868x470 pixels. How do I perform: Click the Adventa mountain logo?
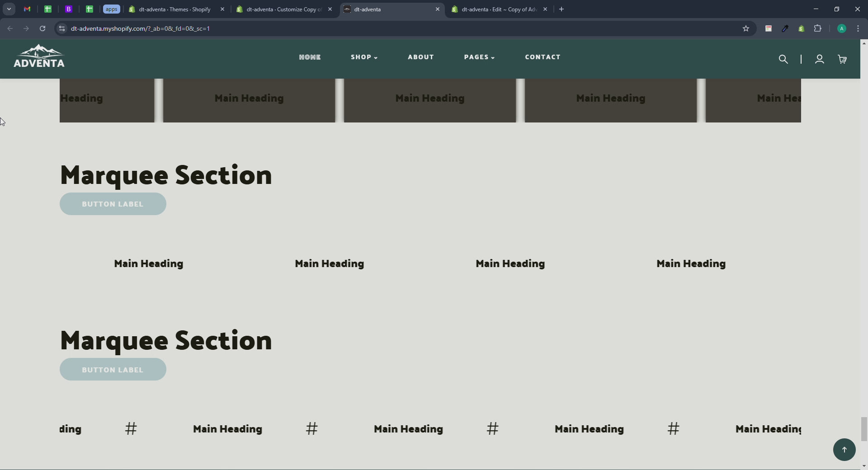coord(39,56)
